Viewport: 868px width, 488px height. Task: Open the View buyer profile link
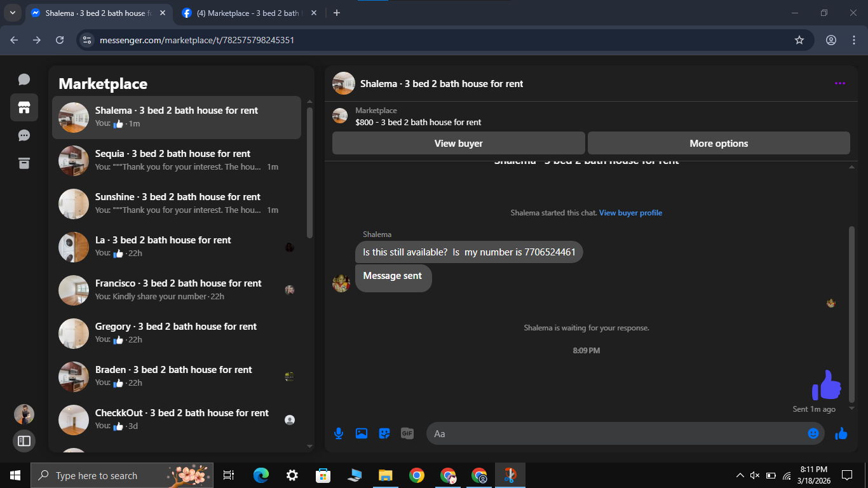pos(630,213)
